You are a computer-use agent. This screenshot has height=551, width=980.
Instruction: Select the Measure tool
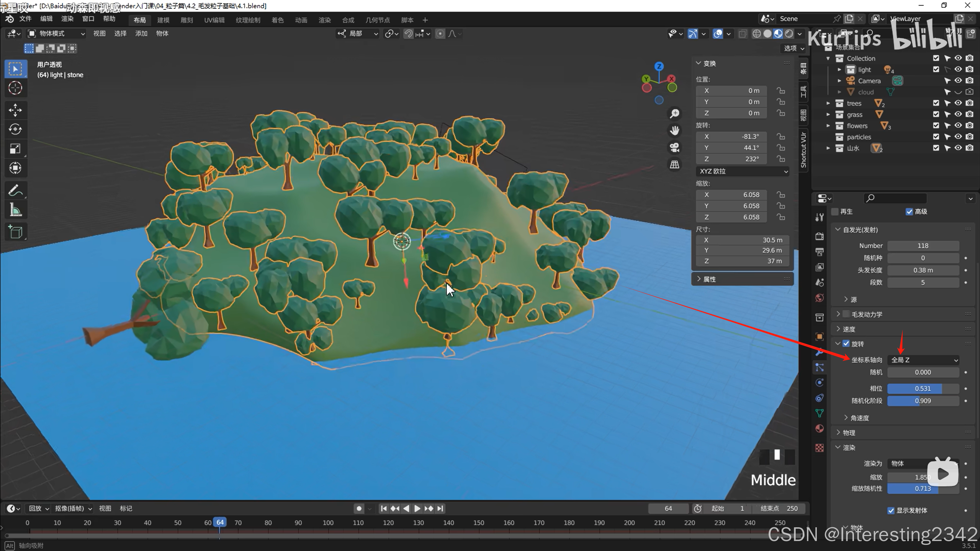click(x=15, y=210)
